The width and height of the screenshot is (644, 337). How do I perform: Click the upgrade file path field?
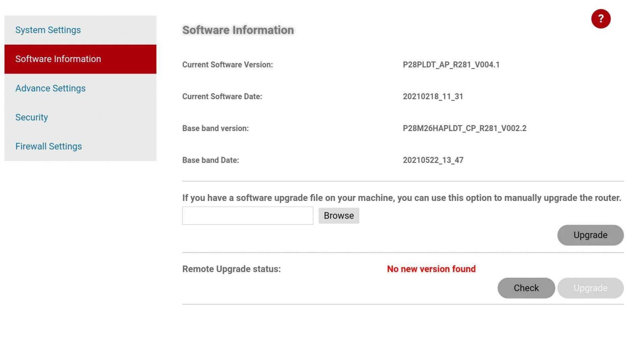point(248,216)
